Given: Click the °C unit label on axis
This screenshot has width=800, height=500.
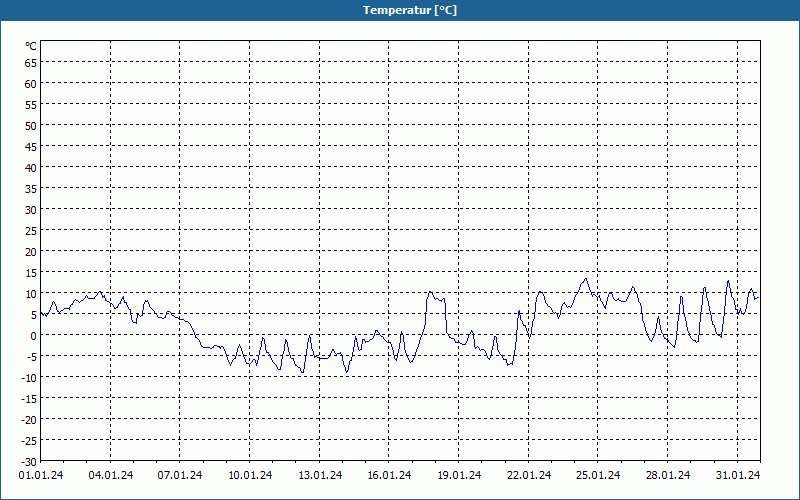Looking at the screenshot, I should pos(31,46).
